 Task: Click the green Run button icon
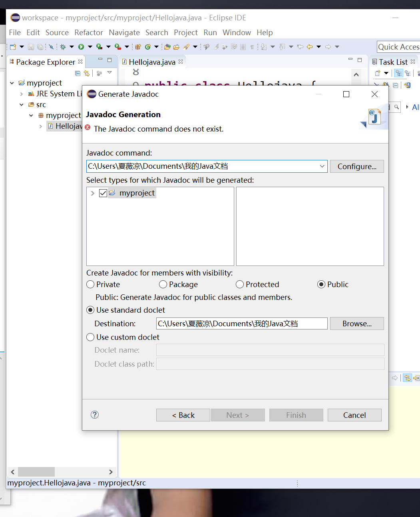pos(81,47)
